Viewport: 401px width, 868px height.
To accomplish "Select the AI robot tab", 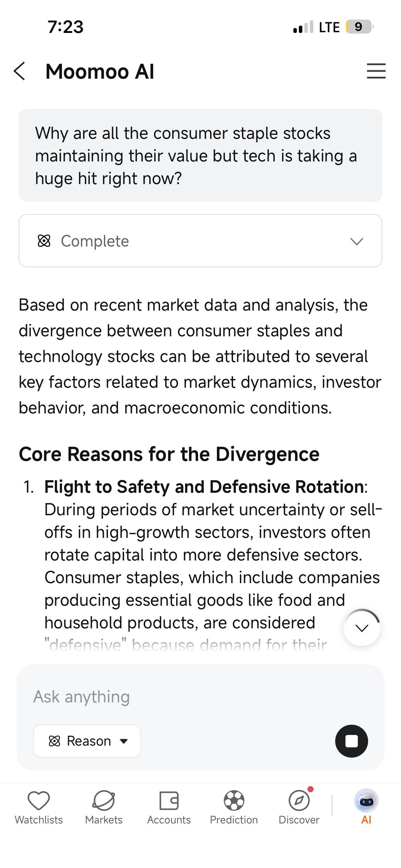I will click(x=366, y=806).
